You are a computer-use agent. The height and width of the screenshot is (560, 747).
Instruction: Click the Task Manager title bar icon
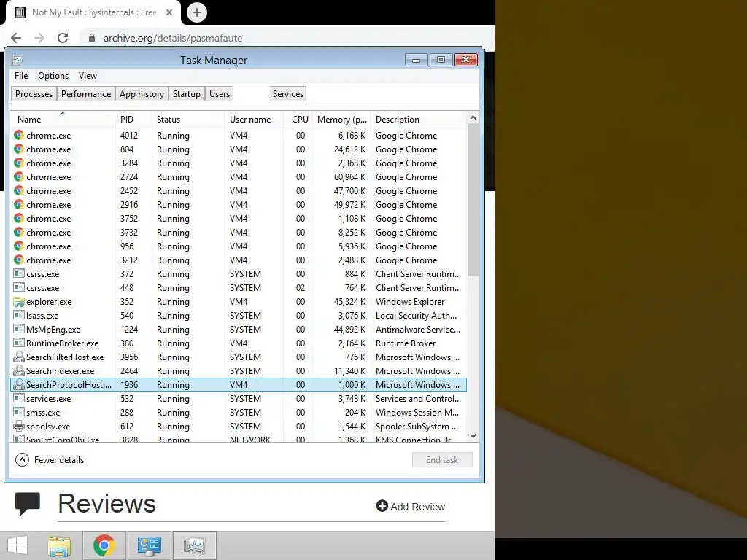click(18, 61)
